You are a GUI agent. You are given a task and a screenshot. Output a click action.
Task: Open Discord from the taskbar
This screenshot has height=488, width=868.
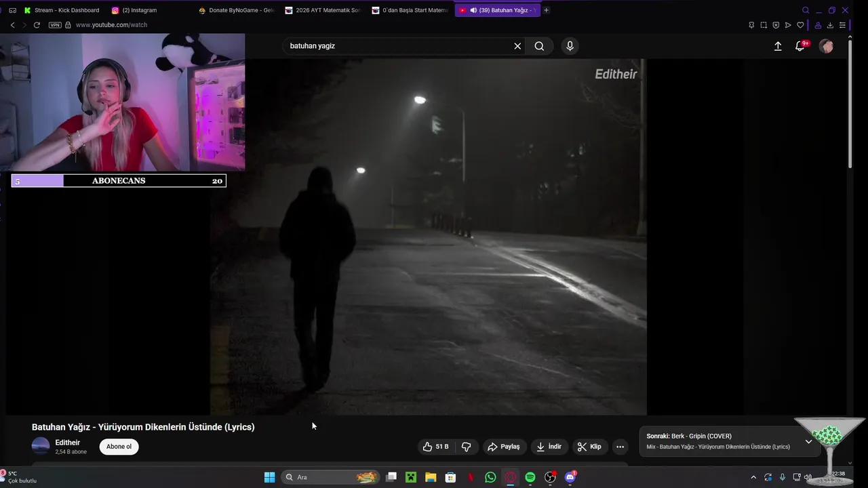(570, 477)
